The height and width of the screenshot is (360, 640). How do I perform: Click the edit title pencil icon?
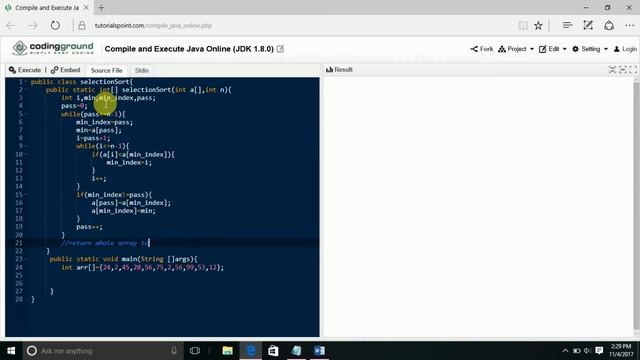point(280,49)
